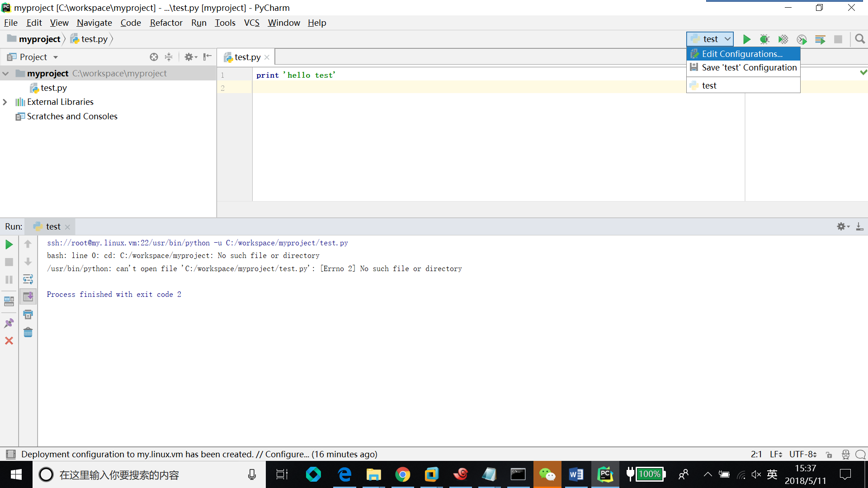Screen dimensions: 868x488
Task: Open Word from the taskbar
Action: click(x=576, y=474)
